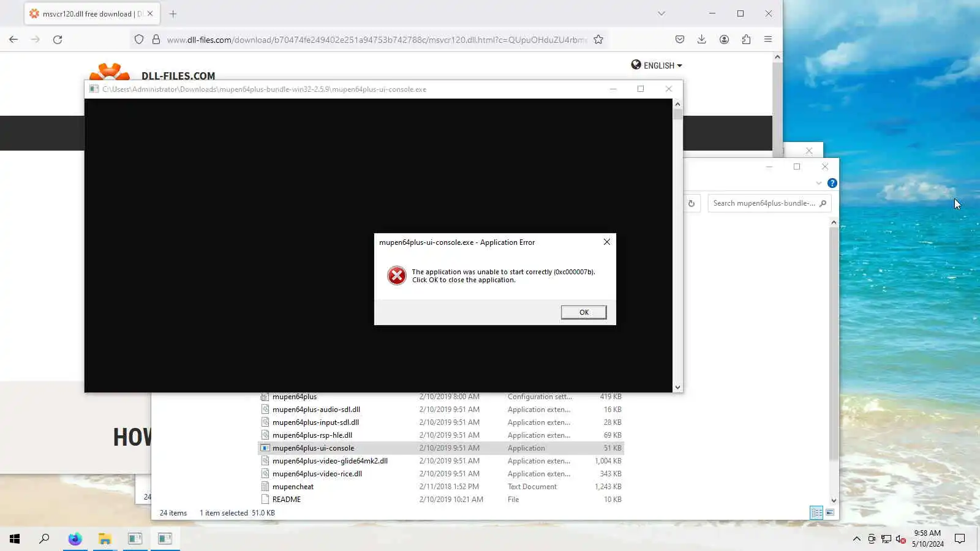The image size is (980, 551).
Task: Open the Save to Pocket icon
Action: coord(680,39)
